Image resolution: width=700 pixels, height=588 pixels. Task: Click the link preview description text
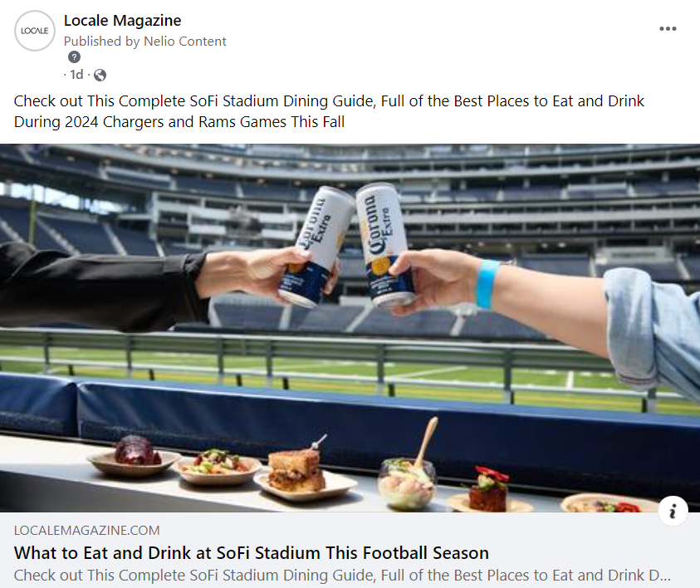[342, 575]
